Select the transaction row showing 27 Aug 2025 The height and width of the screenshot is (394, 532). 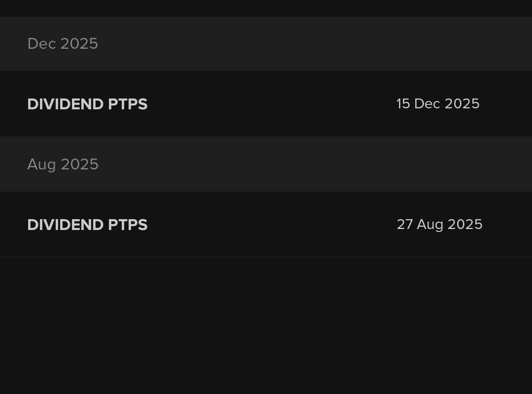(x=266, y=225)
